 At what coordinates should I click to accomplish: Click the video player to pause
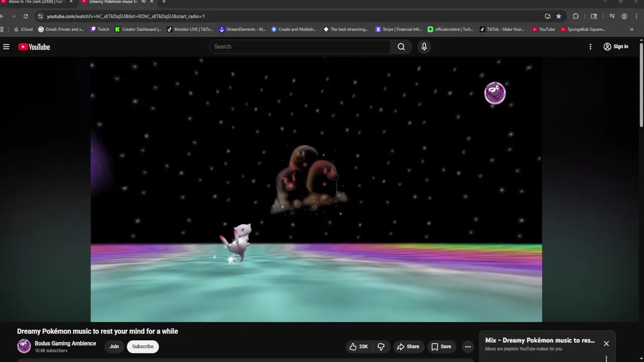click(316, 189)
